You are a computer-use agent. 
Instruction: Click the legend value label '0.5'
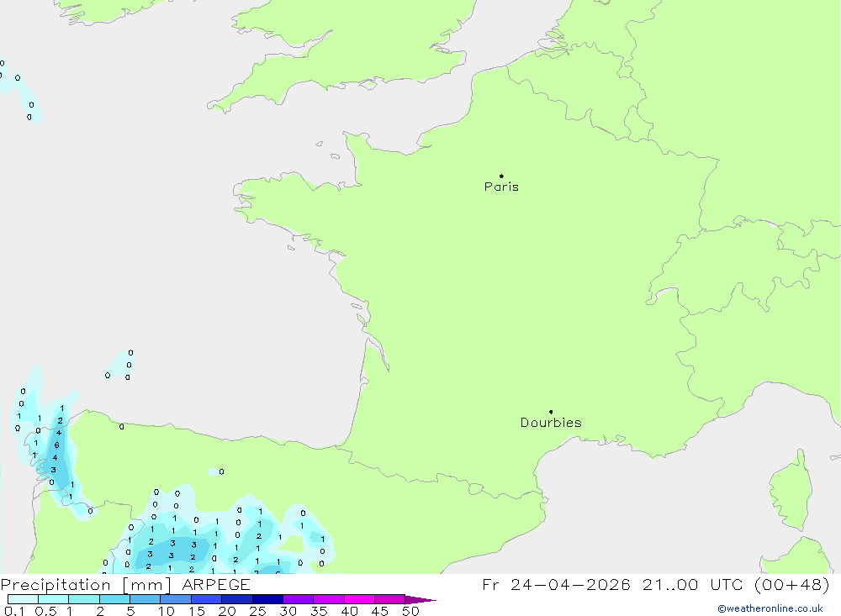[45, 611]
